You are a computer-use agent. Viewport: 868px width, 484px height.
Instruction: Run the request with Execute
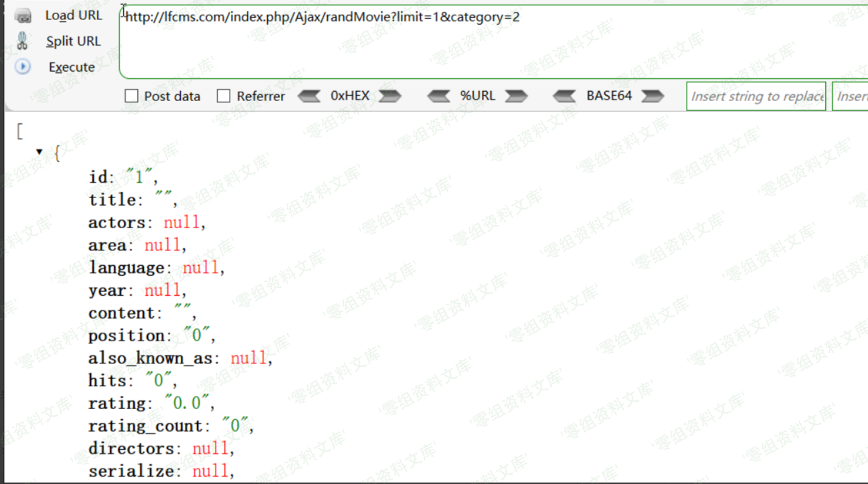click(71, 67)
